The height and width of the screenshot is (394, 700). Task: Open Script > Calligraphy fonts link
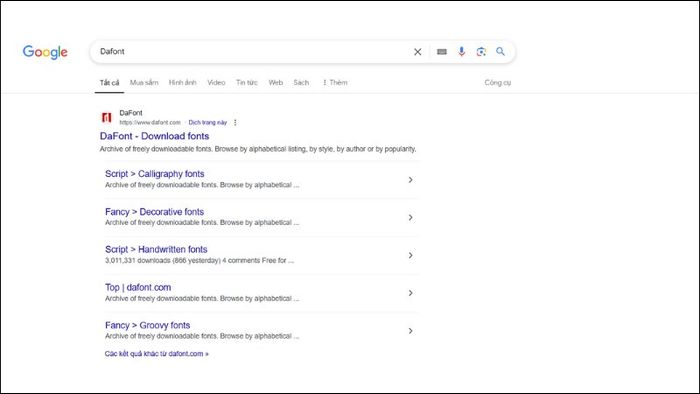pos(154,174)
